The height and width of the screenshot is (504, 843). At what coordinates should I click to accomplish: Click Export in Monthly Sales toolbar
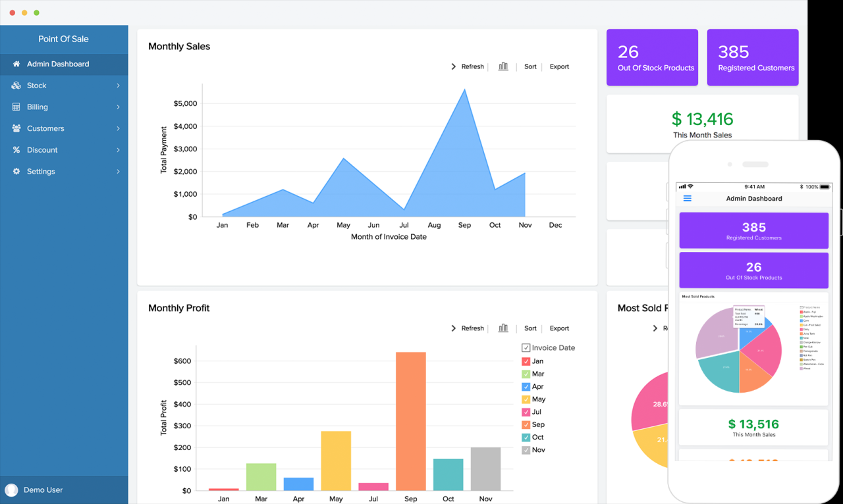[x=559, y=66]
